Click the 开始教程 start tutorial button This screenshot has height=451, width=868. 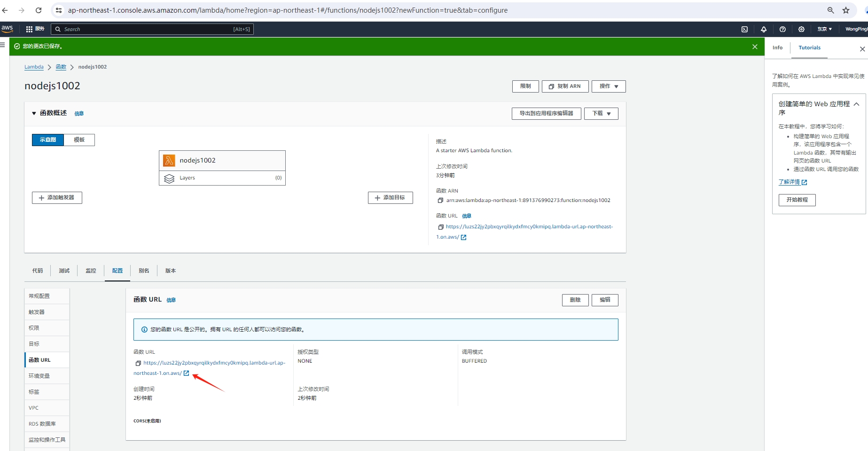797,200
